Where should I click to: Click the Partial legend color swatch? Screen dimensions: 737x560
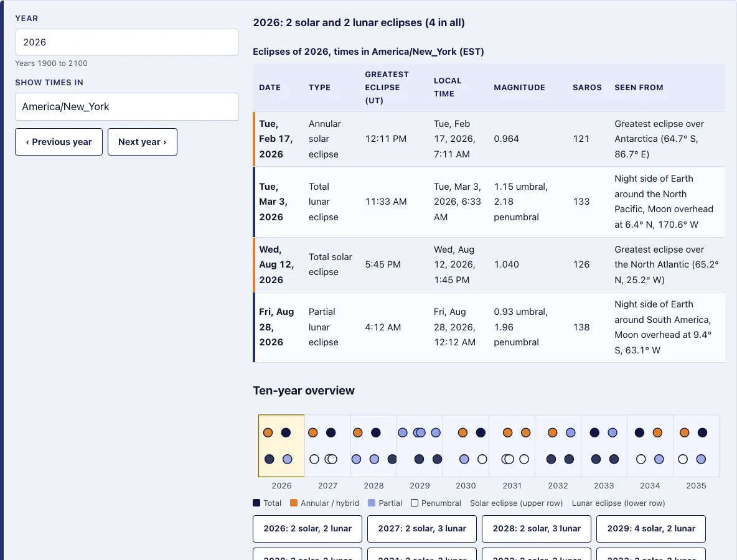pyautogui.click(x=372, y=503)
